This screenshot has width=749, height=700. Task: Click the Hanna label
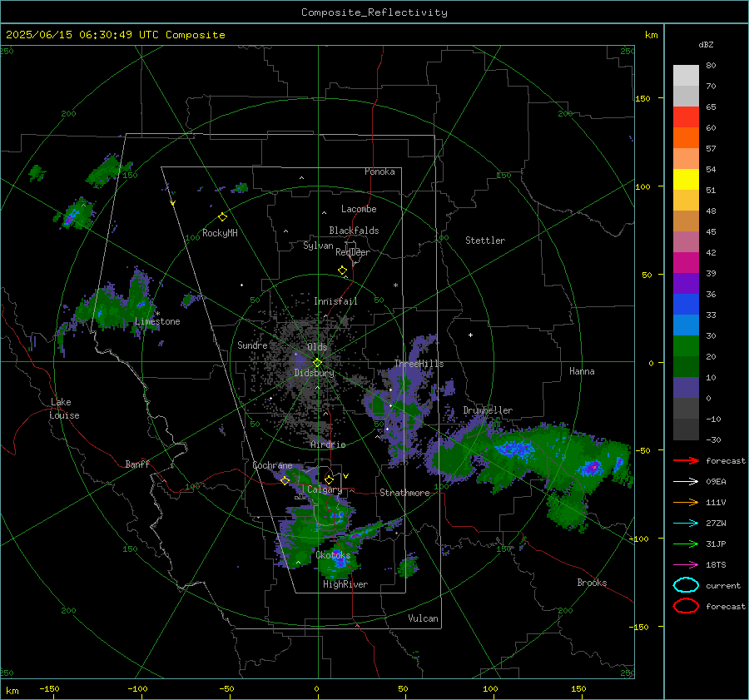point(582,371)
